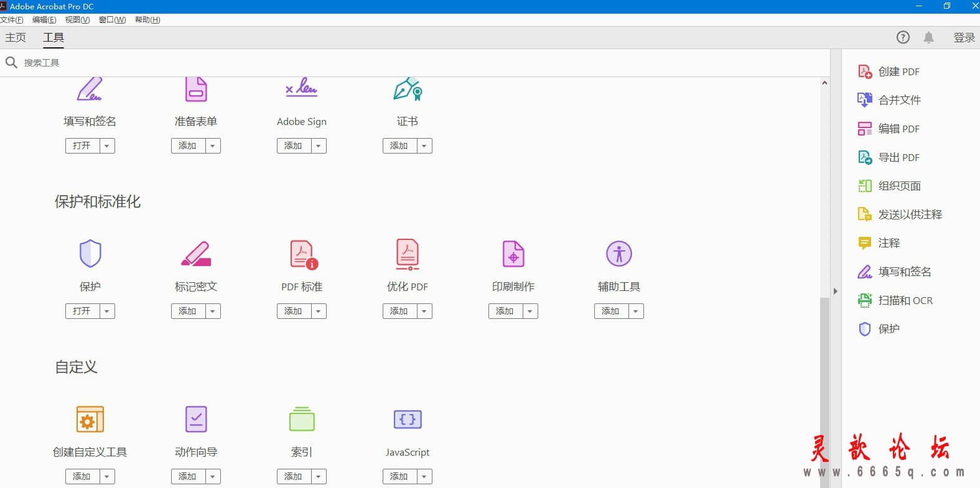Screen dimensions: 980x488
Task: Open 编辑 PDF from the right sidebar
Action: coord(889,129)
